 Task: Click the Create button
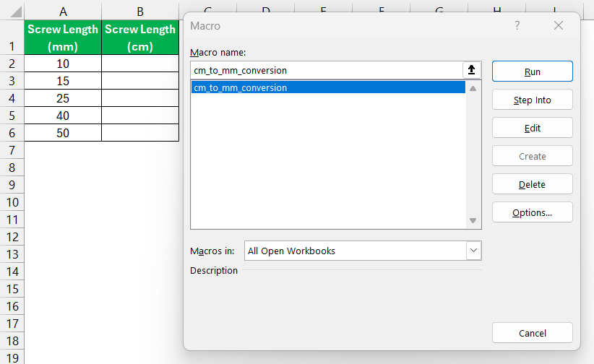point(533,156)
